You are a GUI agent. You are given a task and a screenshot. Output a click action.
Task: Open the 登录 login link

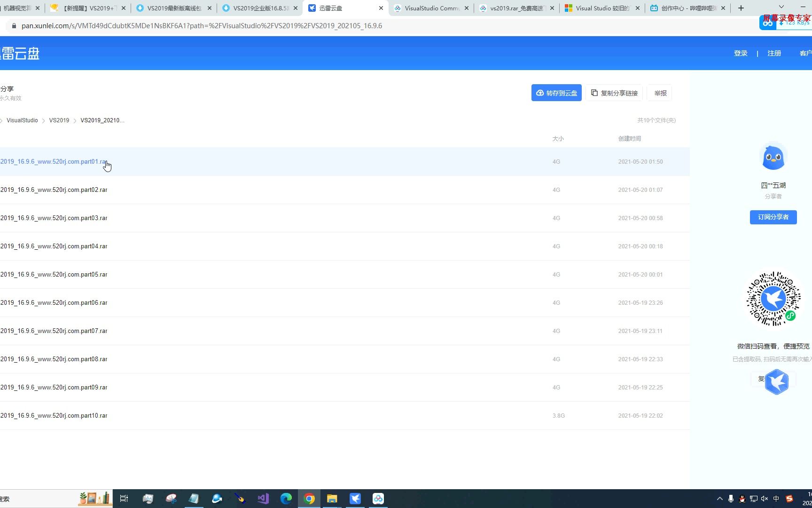[x=741, y=53]
